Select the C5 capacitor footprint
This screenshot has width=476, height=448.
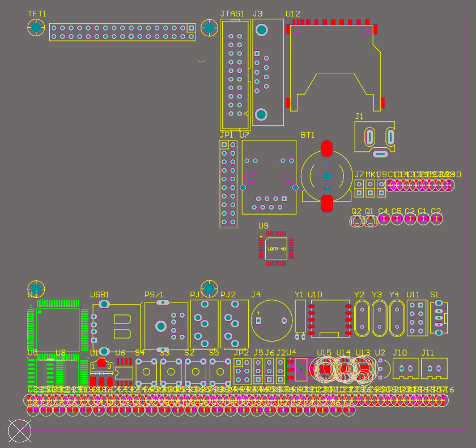(397, 219)
